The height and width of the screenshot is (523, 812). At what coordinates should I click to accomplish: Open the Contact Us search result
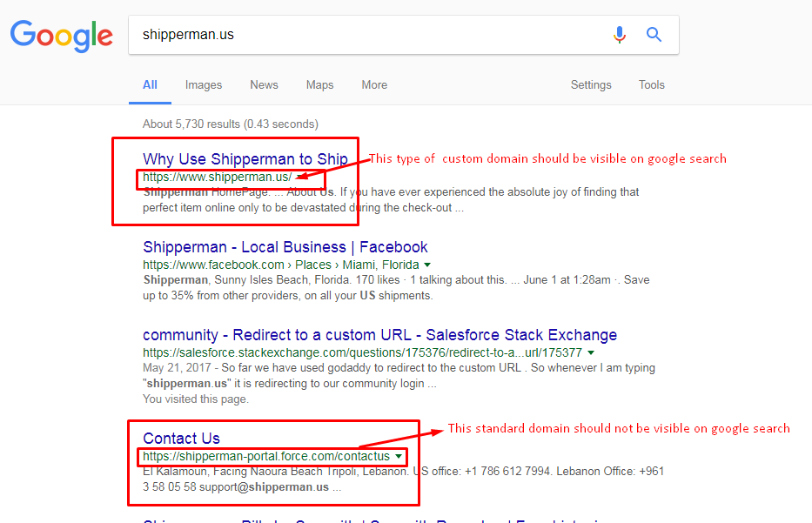pyautogui.click(x=181, y=439)
